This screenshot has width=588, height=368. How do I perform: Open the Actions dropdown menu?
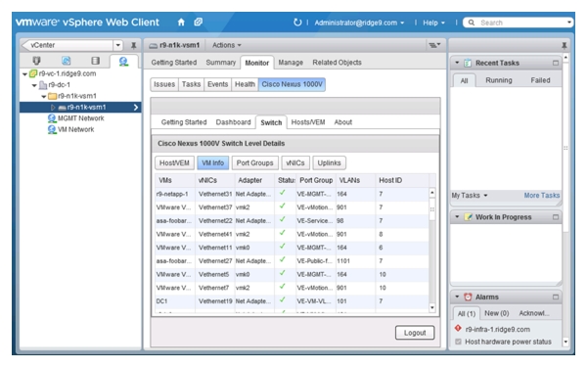click(227, 45)
